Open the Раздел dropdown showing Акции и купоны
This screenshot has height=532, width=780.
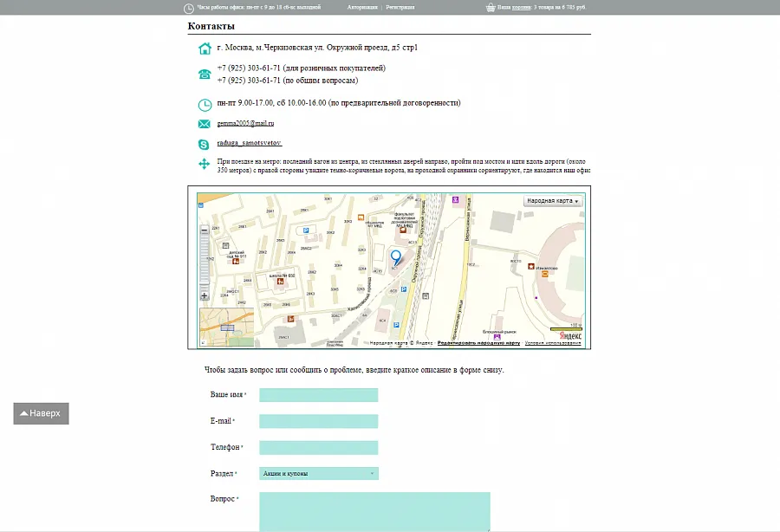[x=319, y=473]
